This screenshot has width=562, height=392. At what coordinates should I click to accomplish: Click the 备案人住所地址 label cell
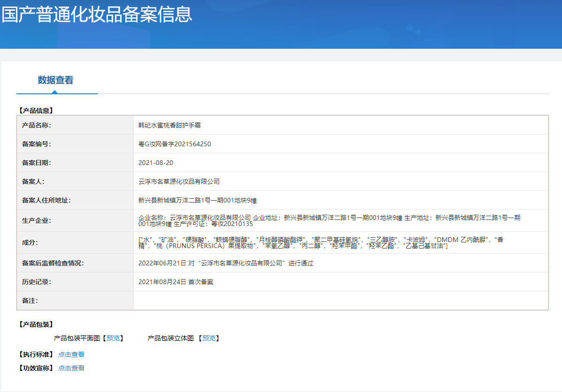click(x=75, y=200)
